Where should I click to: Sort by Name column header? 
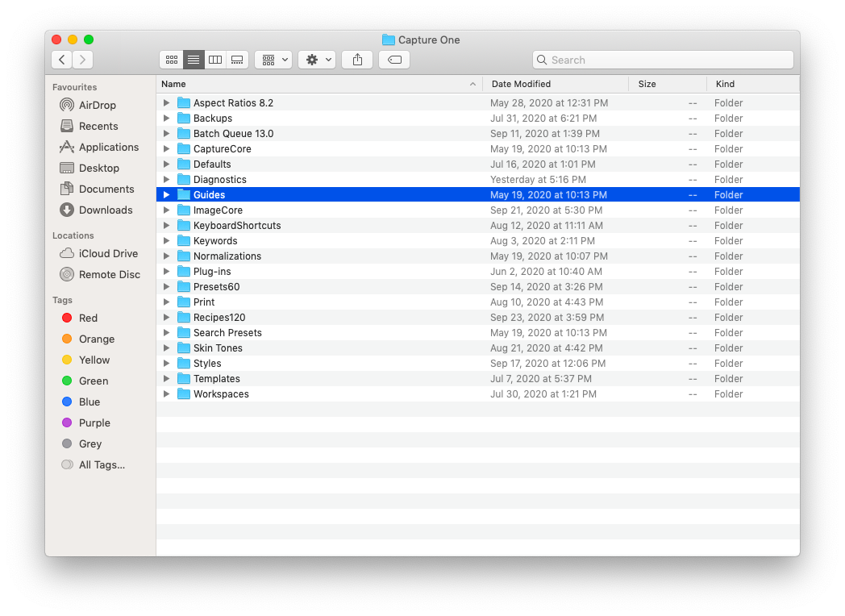(x=319, y=84)
